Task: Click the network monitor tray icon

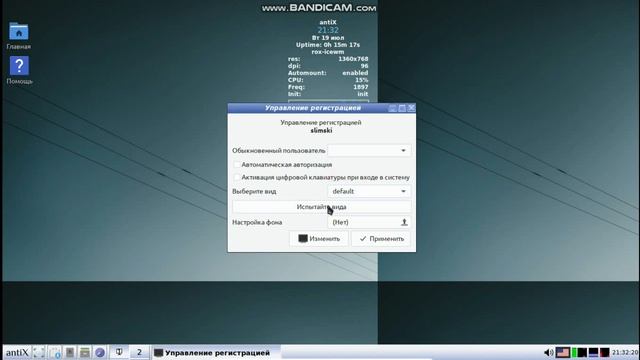Action: click(x=593, y=352)
